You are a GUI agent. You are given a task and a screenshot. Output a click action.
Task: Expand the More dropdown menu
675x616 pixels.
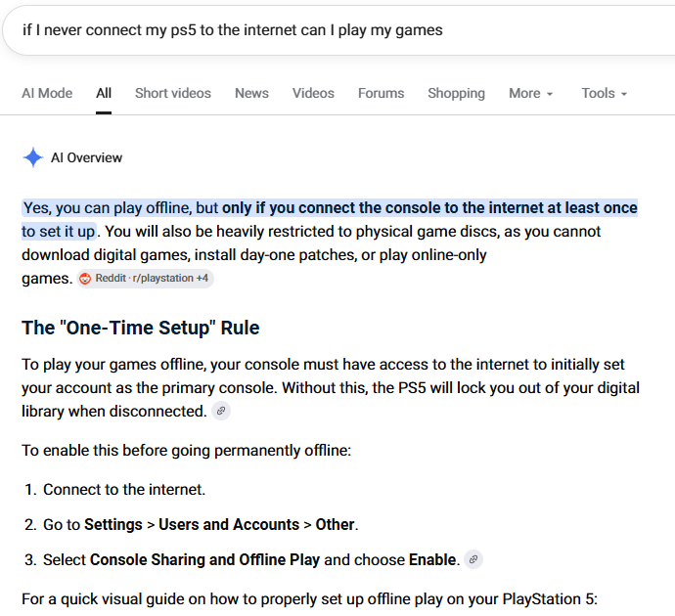coord(531,93)
